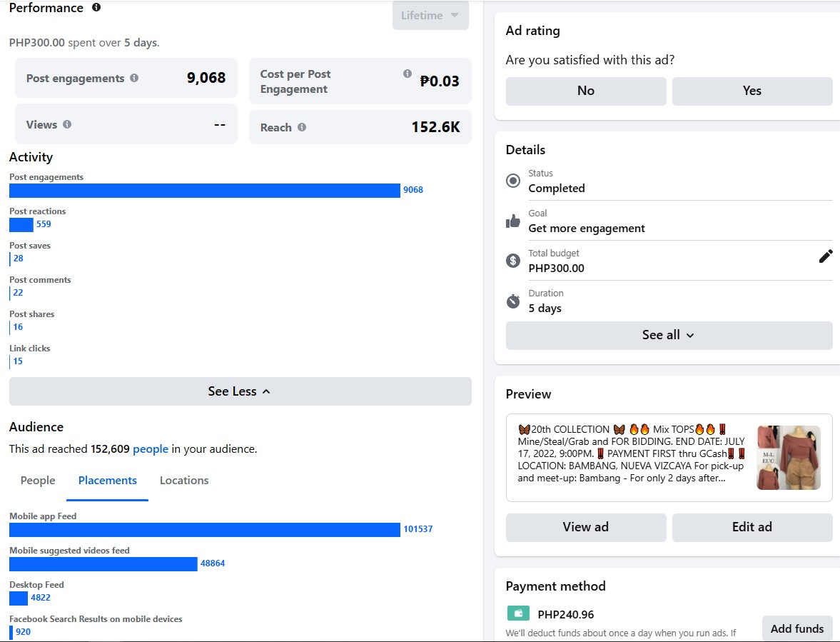Click No for ad satisfaction rating
The width and height of the screenshot is (840, 642).
tap(586, 91)
